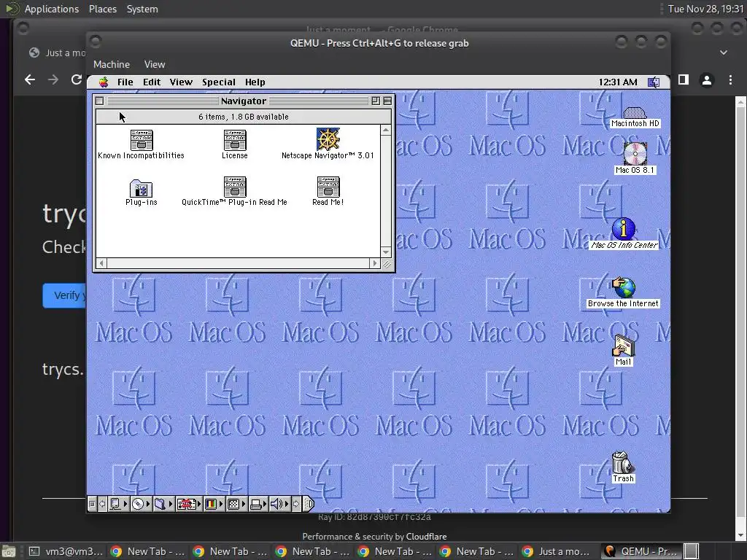Click Sound volume module in Control Strip
The height and width of the screenshot is (560, 747).
pos(277,504)
